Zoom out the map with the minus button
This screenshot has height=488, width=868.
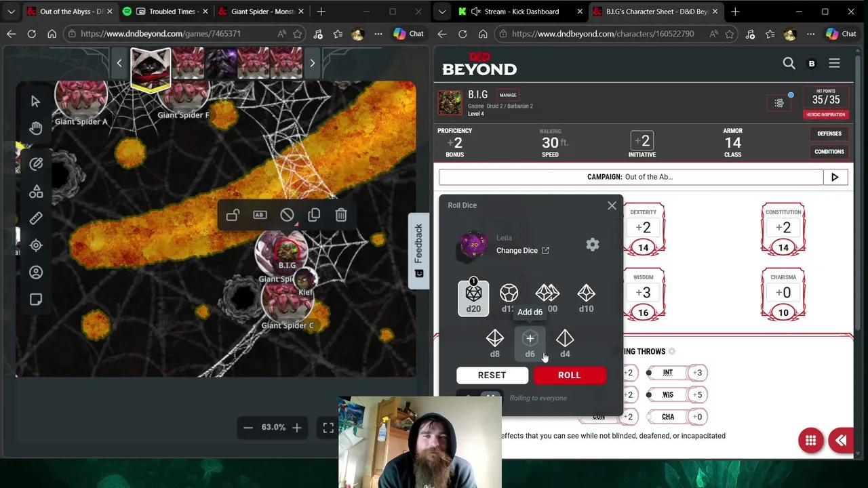point(248,427)
